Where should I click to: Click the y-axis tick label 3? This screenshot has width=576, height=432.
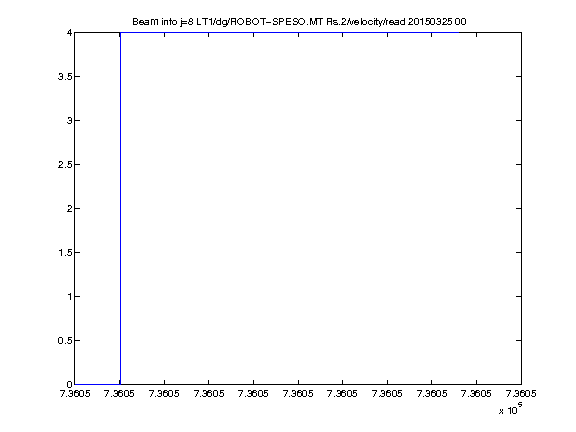(x=69, y=120)
